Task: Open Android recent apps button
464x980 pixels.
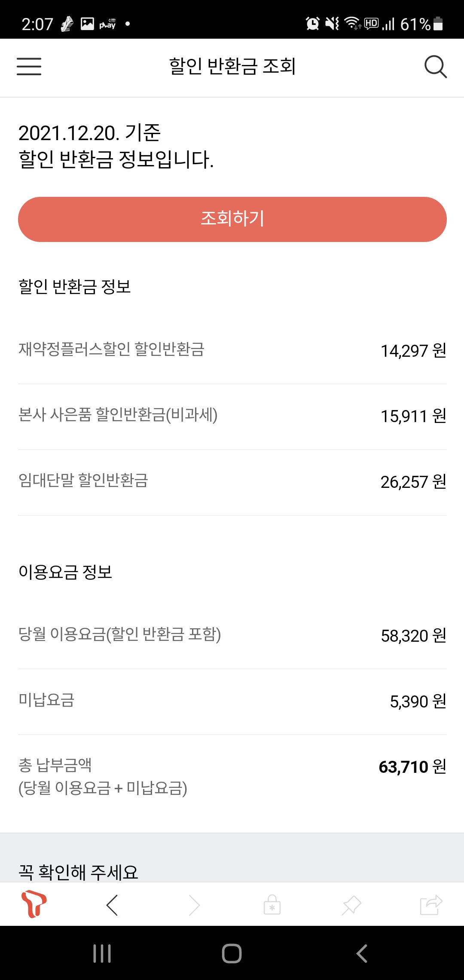Action: point(102,954)
